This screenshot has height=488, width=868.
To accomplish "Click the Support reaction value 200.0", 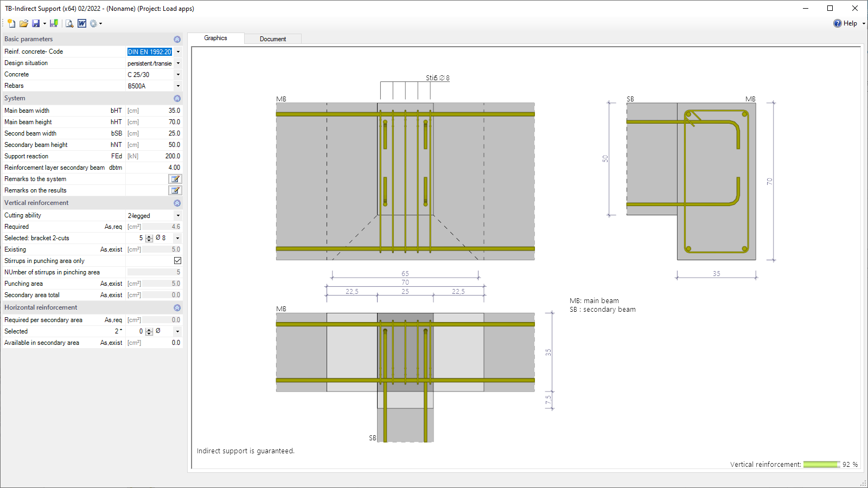I will pyautogui.click(x=173, y=156).
